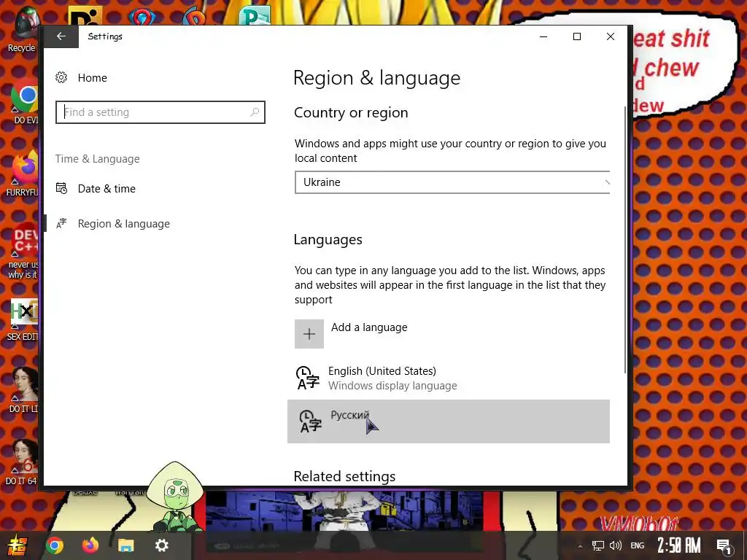Viewport: 747px width, 560px height.
Task: Select the Firefox FURRYFU desktop shortcut
Action: pos(23,174)
